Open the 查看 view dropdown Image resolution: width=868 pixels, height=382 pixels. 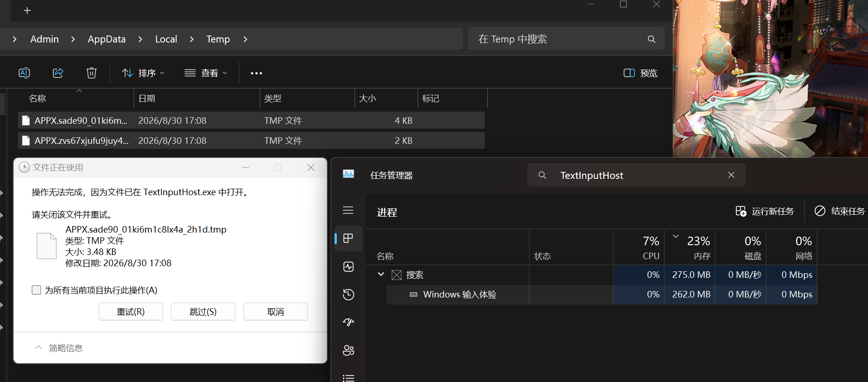206,73
